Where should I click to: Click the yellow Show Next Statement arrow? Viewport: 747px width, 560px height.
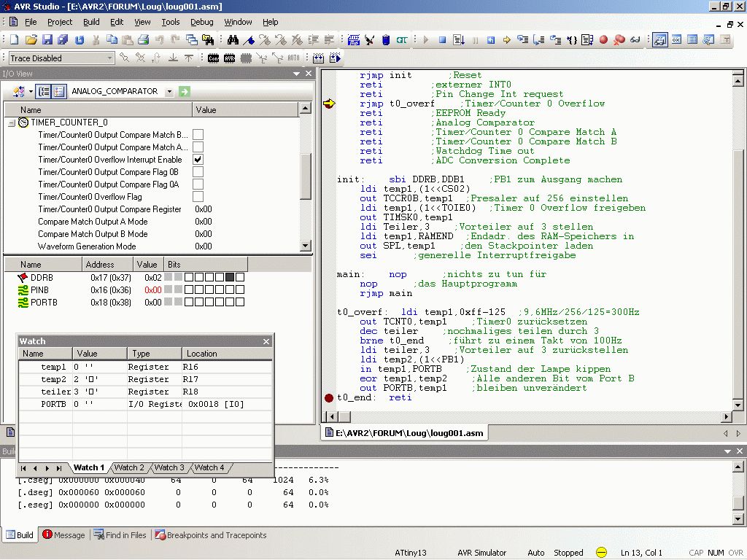(x=506, y=40)
